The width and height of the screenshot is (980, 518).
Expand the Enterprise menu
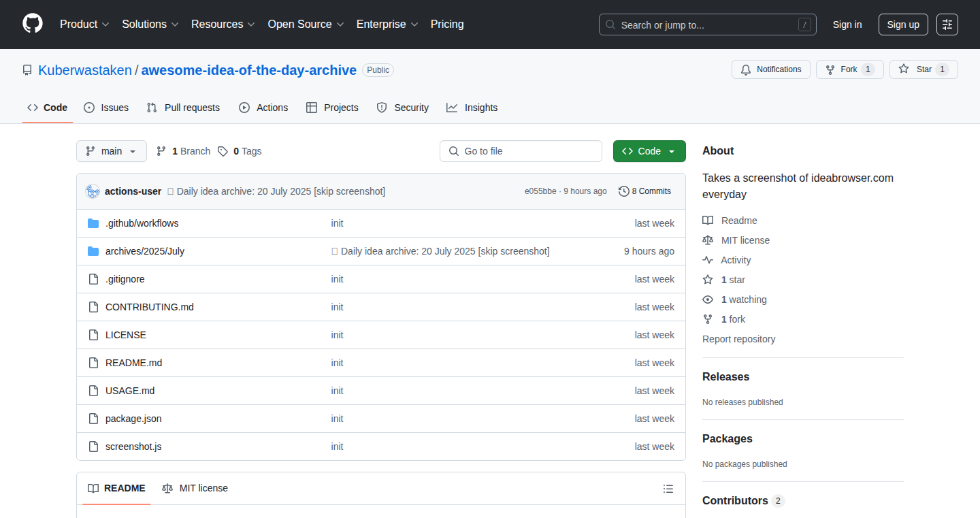[388, 24]
